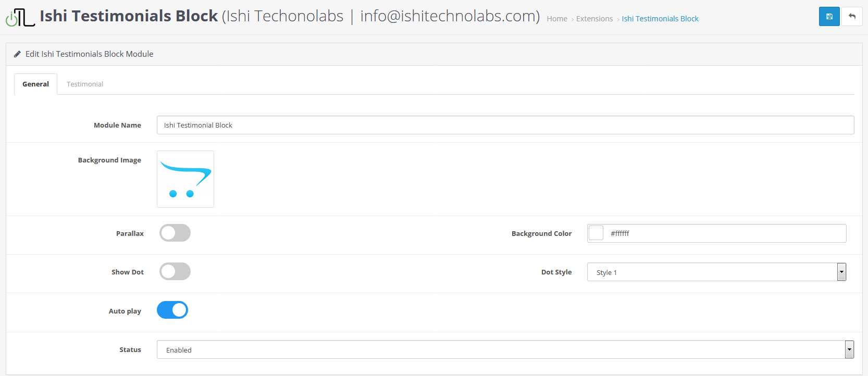The height and width of the screenshot is (376, 868).
Task: Click Ishi Testimonials Block breadcrumb link
Action: [x=660, y=19]
